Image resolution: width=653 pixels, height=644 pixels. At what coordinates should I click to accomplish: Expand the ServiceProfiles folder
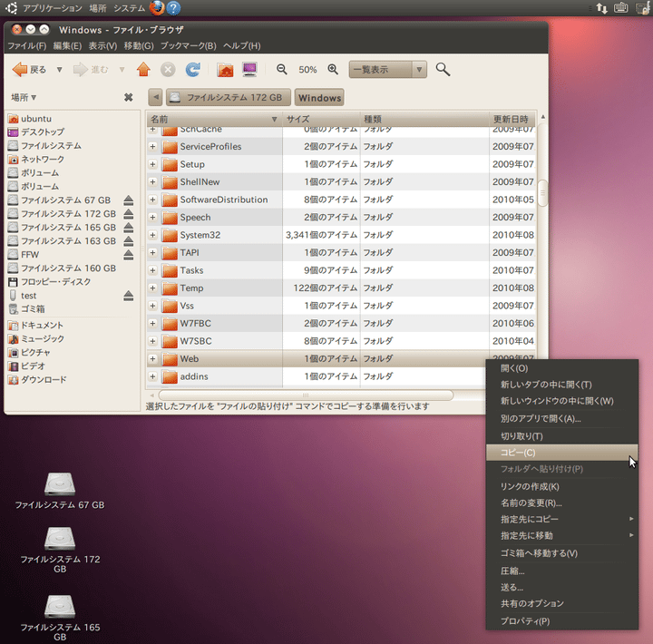(x=153, y=147)
